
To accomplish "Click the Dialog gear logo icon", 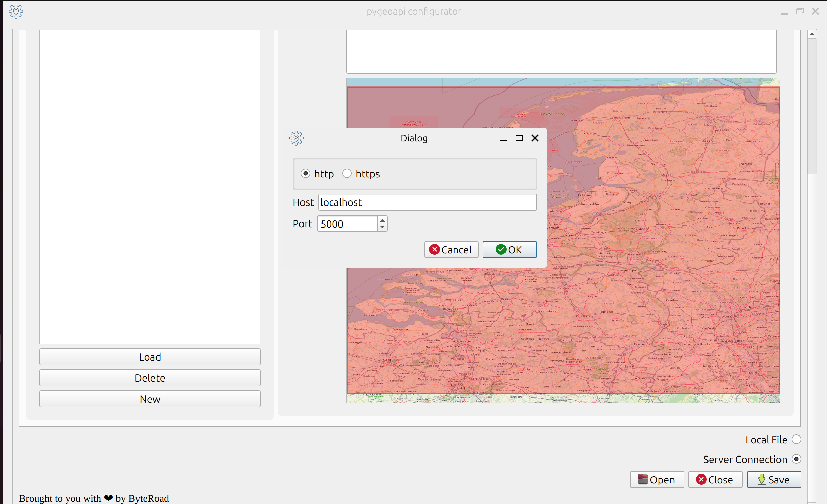I will [296, 138].
